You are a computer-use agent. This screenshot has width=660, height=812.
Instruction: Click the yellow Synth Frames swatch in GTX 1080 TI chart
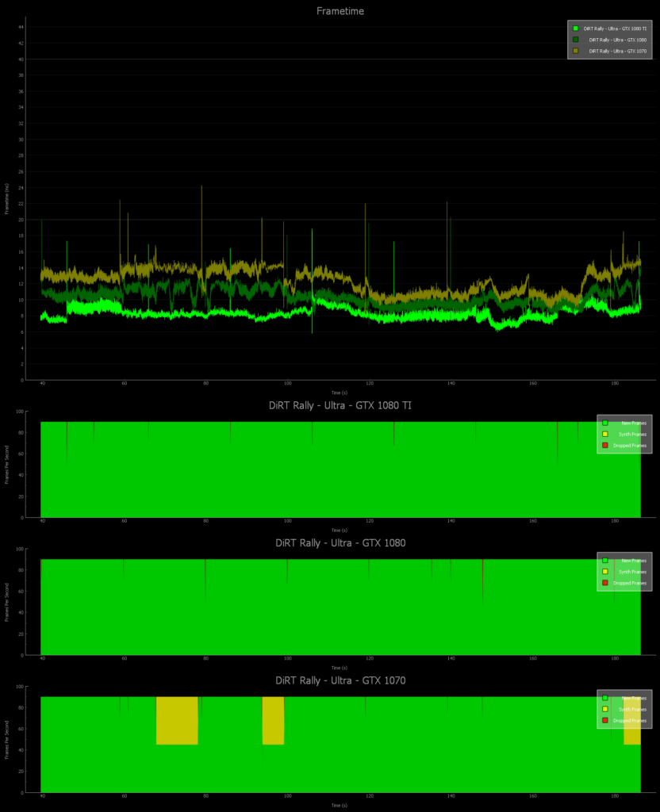(605, 435)
